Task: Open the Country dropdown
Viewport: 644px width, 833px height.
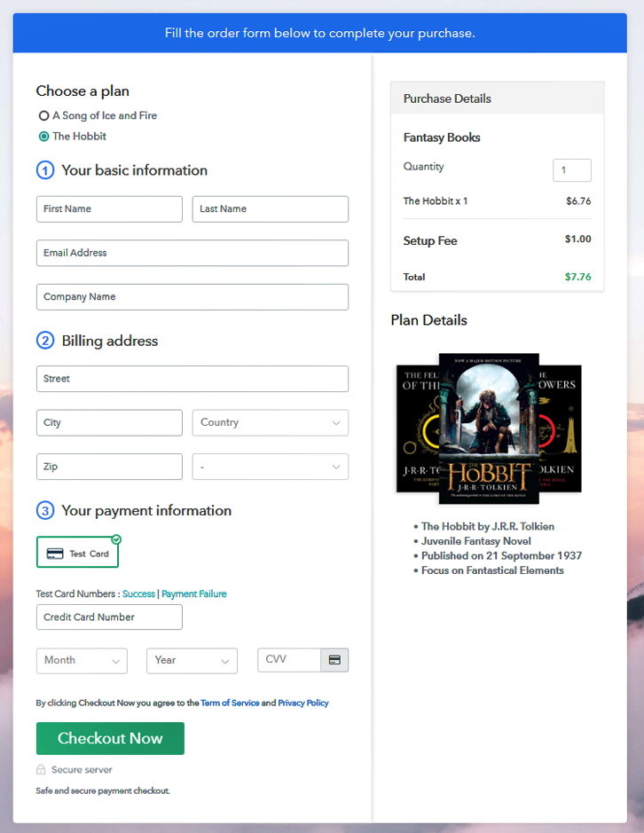Action: point(271,423)
